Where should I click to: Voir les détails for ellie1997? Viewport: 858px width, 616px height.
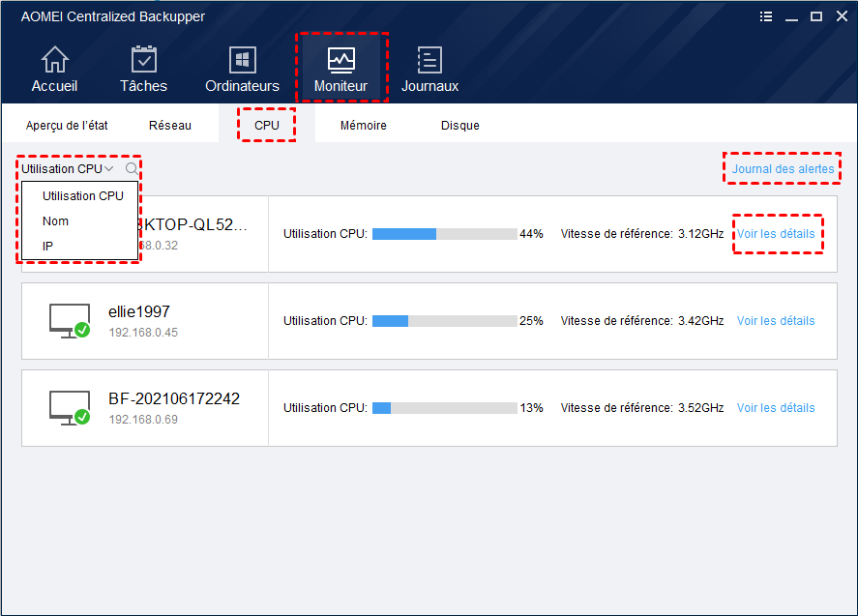(x=776, y=321)
